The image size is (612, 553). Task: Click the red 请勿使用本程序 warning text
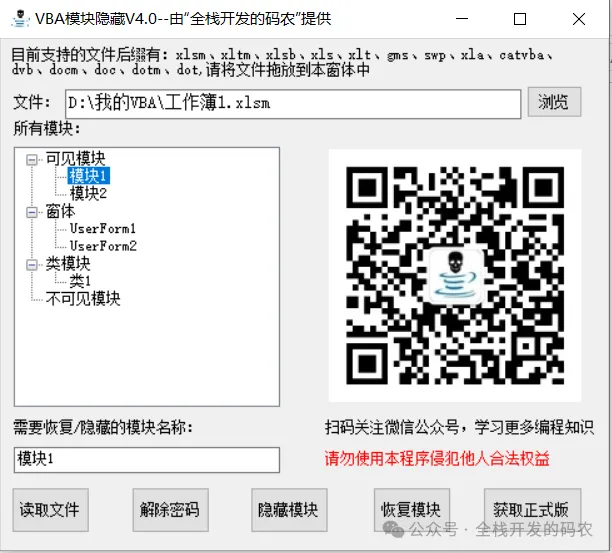coord(437,459)
